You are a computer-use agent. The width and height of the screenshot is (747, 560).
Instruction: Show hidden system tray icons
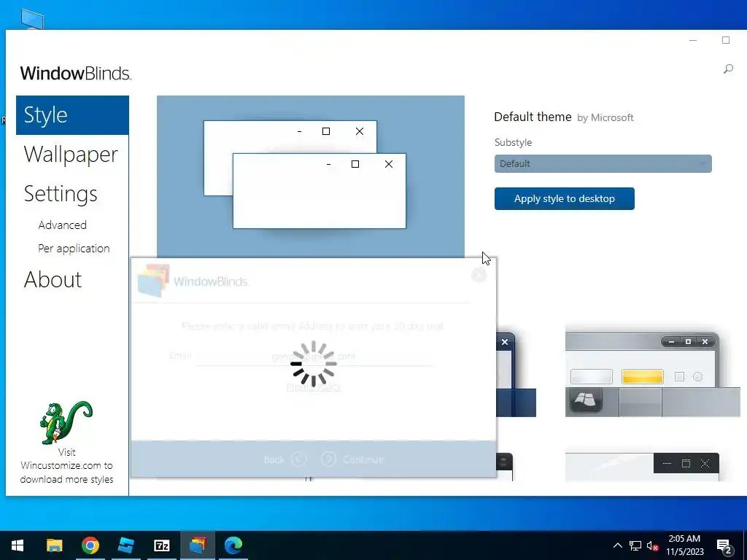click(617, 545)
